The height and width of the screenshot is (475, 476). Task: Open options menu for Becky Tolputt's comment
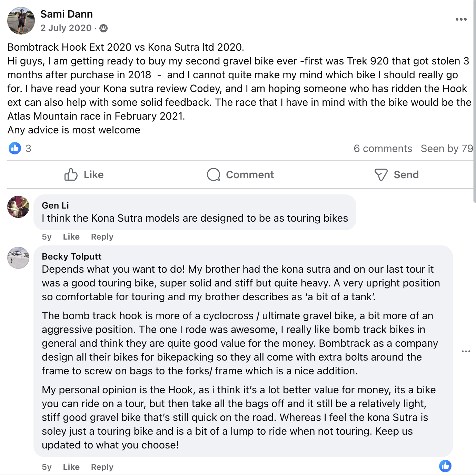[466, 351]
